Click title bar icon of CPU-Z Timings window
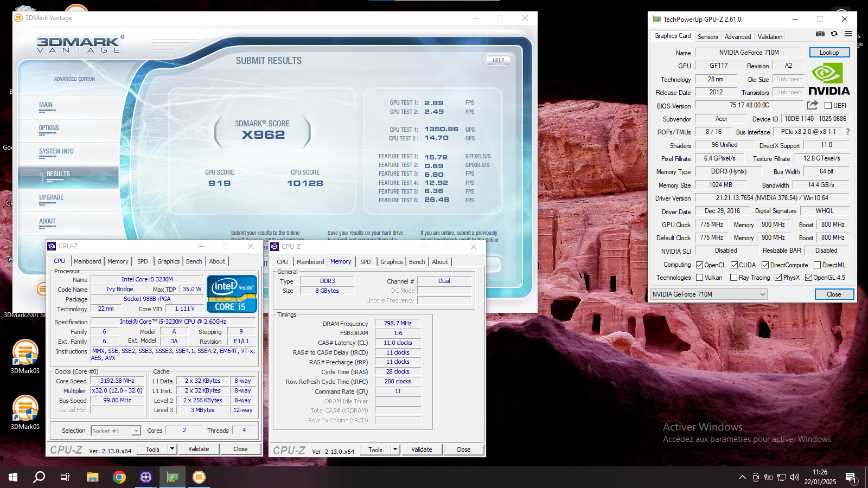The width and height of the screenshot is (868, 488). 275,247
